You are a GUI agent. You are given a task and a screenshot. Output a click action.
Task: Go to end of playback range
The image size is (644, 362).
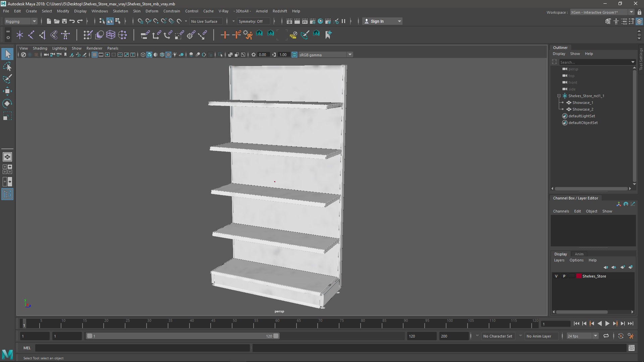tap(631, 323)
